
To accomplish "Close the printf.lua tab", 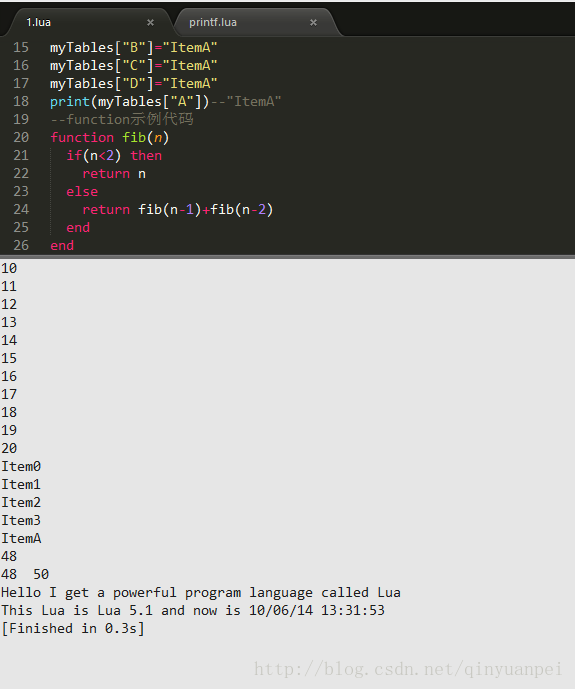I will point(313,22).
